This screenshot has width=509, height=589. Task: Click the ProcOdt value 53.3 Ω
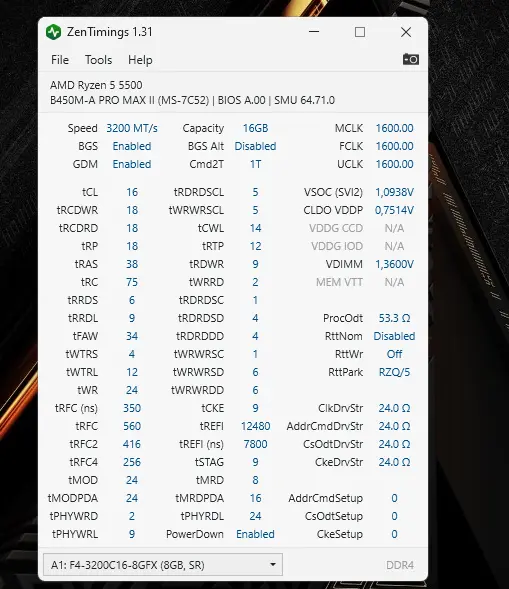[394, 318]
